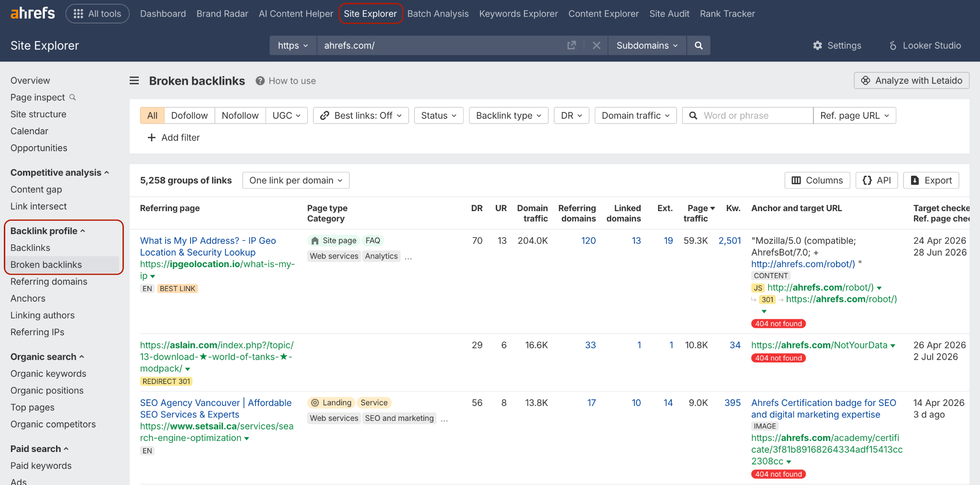Select the All link filter
Viewport: 980px width, 485px height.
coord(152,115)
